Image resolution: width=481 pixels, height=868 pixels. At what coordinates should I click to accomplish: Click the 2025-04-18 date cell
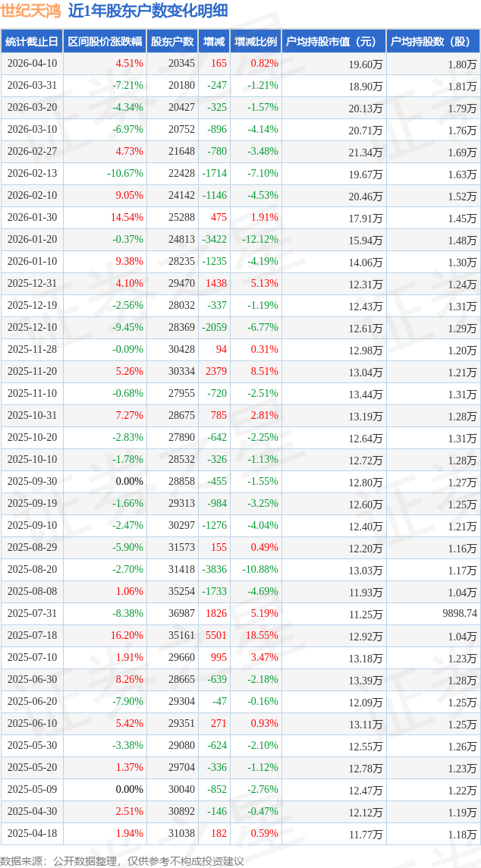point(32,834)
